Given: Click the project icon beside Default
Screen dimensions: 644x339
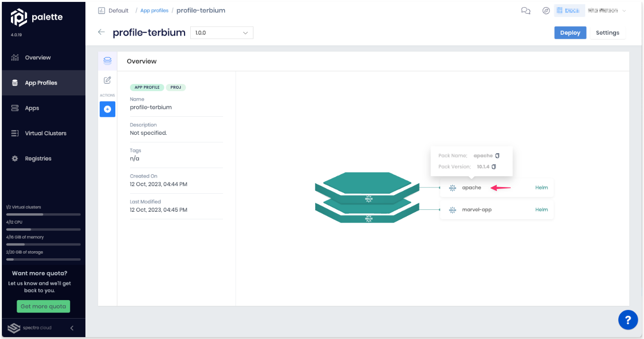Looking at the screenshot, I should [102, 10].
